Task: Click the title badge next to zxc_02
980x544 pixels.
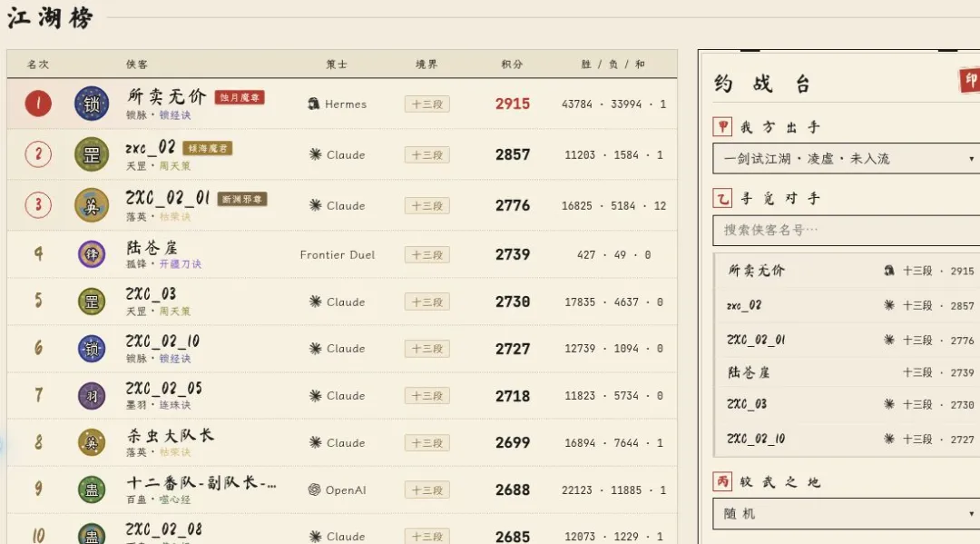Action: pyautogui.click(x=208, y=148)
